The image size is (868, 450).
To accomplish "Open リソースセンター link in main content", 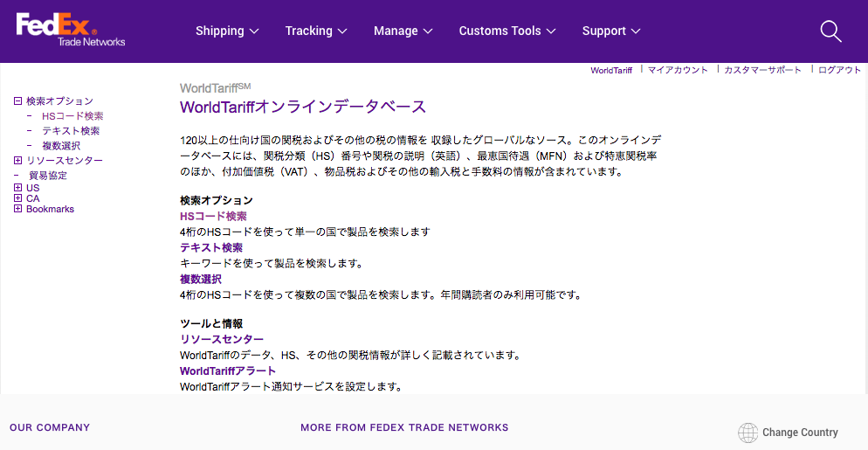I will [222, 339].
